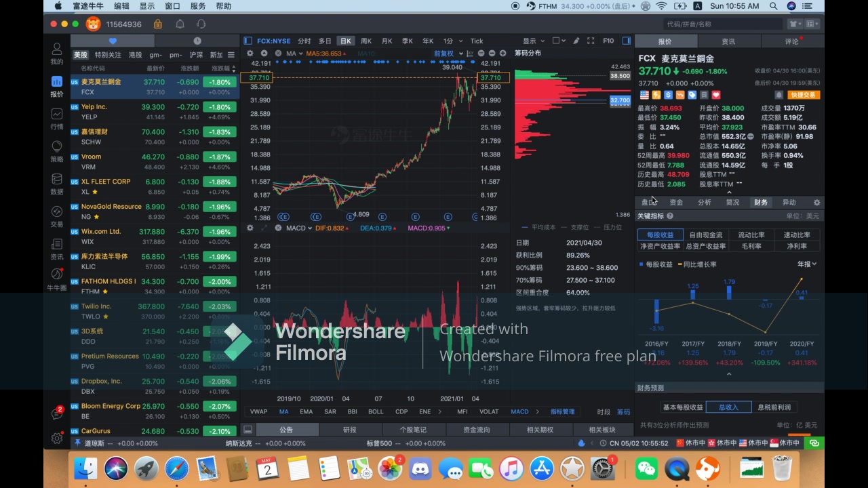868x488 pixels.
Task: Click the 38.500 chip price marker
Action: pos(620,76)
